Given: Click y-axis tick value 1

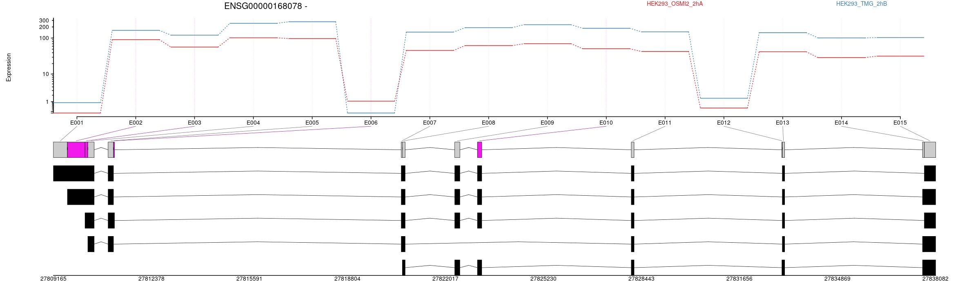Looking at the screenshot, I should point(47,102).
